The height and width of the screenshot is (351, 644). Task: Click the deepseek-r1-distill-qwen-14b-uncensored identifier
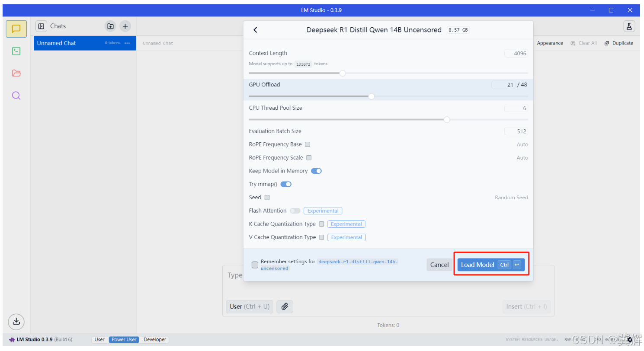click(x=330, y=265)
